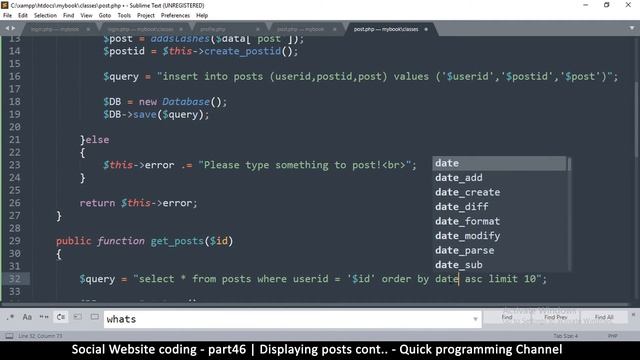Close the find panel with X
The width and height of the screenshot is (640, 360).
(633, 315)
